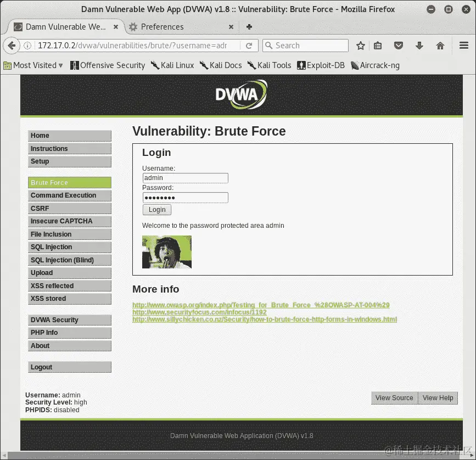Viewport: 476px width, 460px height.
Task: Open File Inclusion in the sidebar
Action: pyautogui.click(x=70, y=234)
